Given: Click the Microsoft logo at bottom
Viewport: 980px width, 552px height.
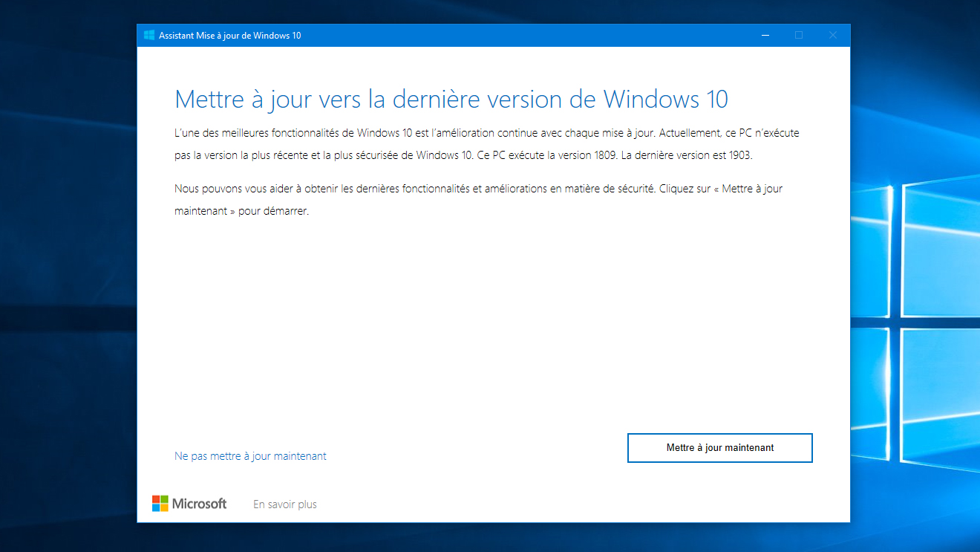Looking at the screenshot, I should (x=189, y=504).
